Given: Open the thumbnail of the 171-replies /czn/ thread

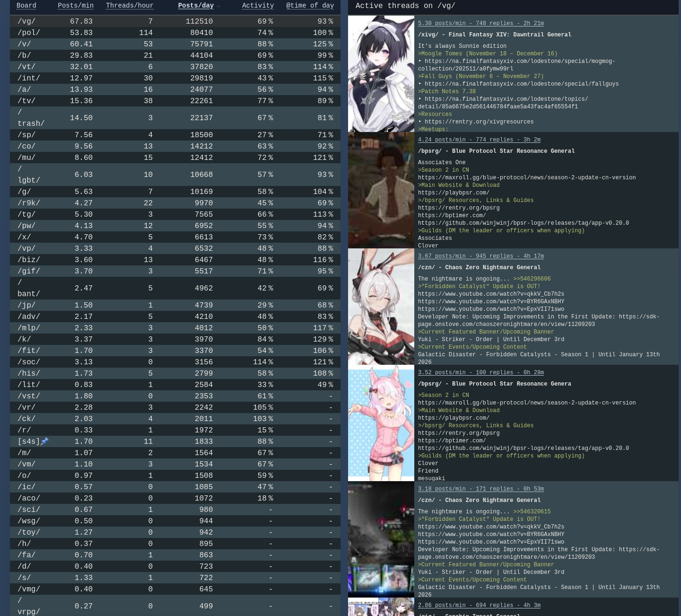Looking at the screenshot, I should 381,539.
